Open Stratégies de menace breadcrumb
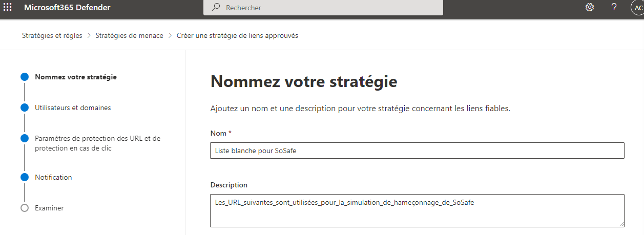The height and width of the screenshot is (235, 644). [x=129, y=35]
